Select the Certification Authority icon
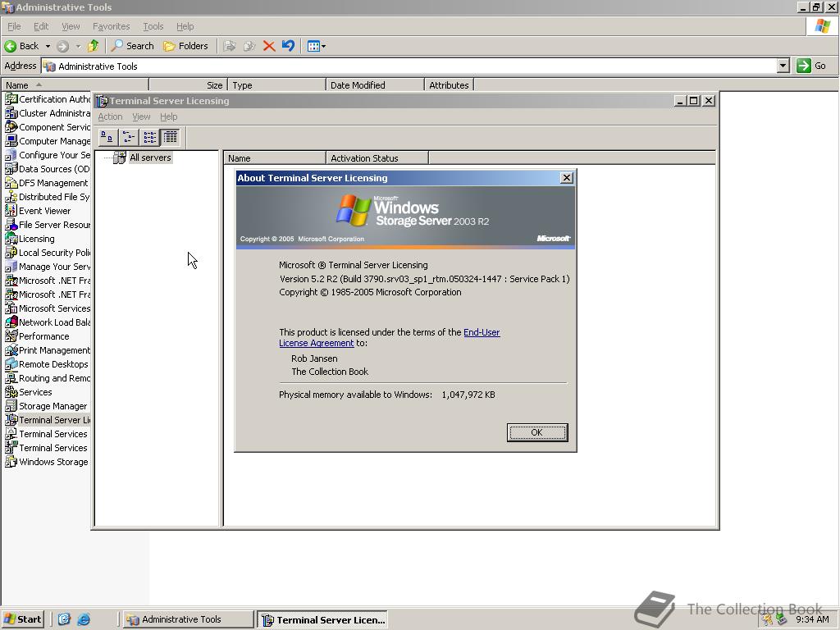Viewport: 840px width, 630px height. point(11,99)
